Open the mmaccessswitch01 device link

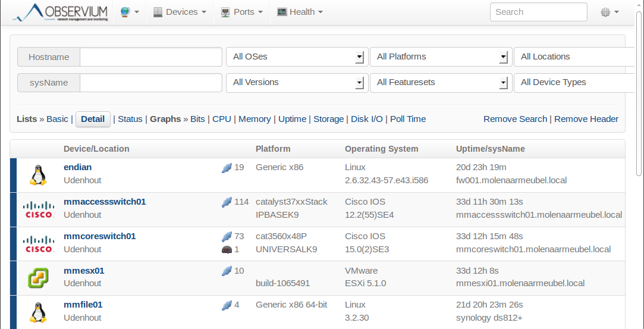(105, 202)
